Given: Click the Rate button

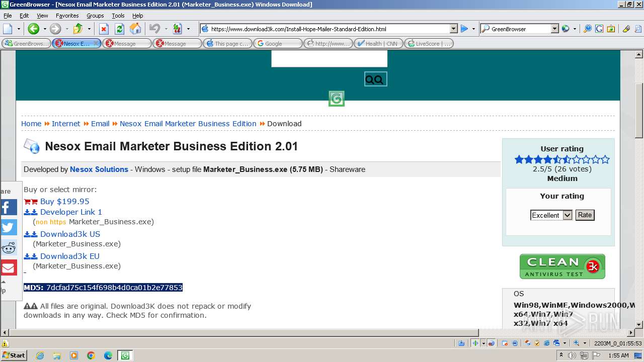Looking at the screenshot, I should click(x=585, y=215).
